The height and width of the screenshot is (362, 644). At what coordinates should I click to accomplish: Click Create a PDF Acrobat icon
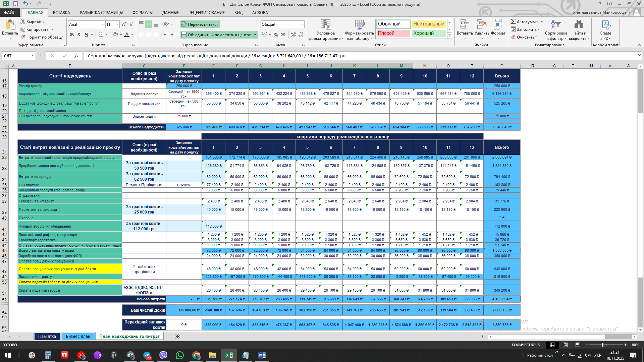pos(606,25)
